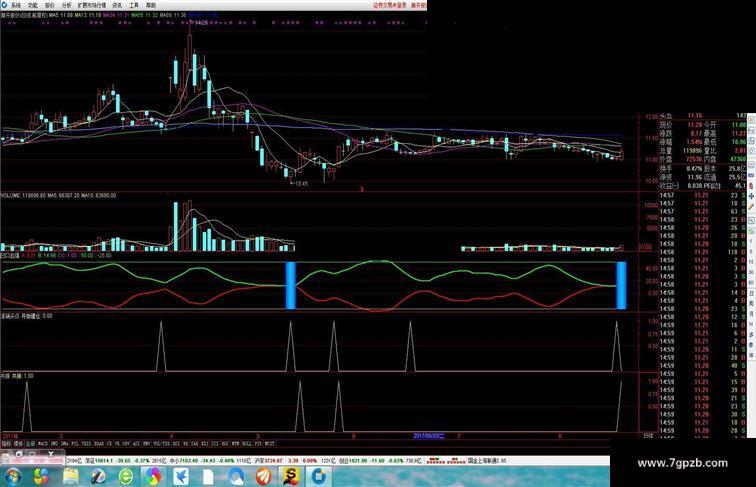Switch indicator to CCI

[x=215, y=443]
